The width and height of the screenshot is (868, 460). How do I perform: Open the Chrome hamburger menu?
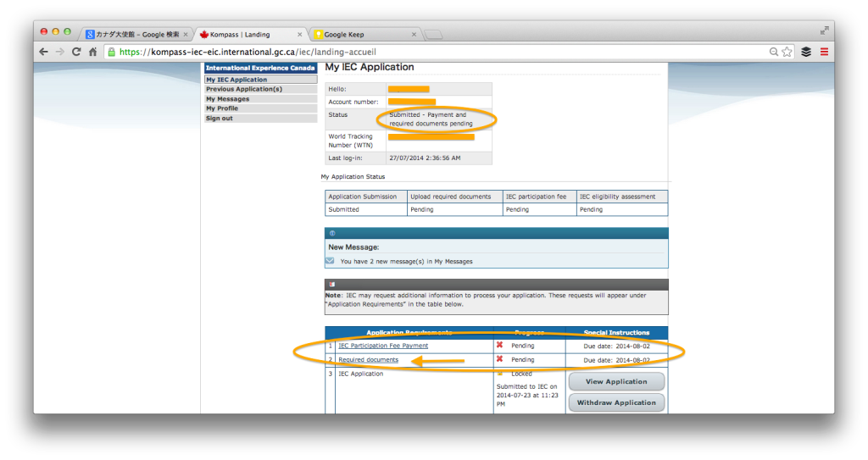[824, 52]
